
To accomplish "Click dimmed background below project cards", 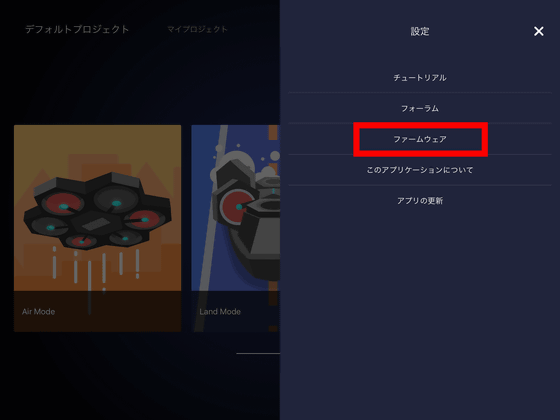I will [139, 379].
